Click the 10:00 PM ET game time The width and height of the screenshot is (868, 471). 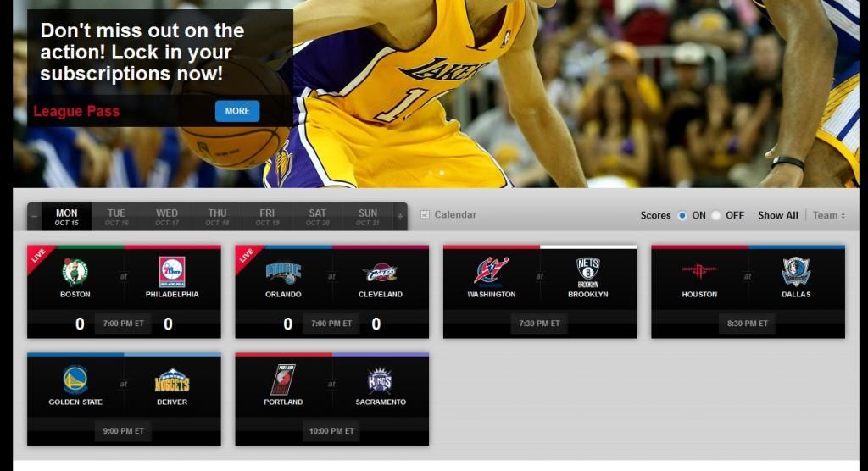click(331, 430)
